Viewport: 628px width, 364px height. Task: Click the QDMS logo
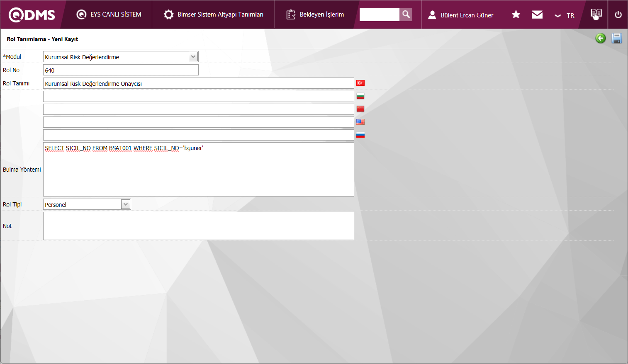pyautogui.click(x=32, y=15)
